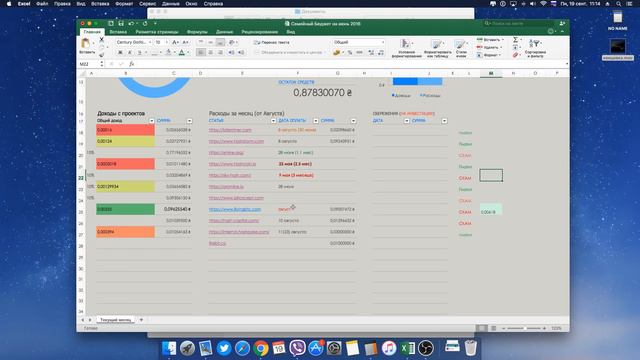
Task: Toggle Underline formatting
Action: pyautogui.click(x=140, y=53)
